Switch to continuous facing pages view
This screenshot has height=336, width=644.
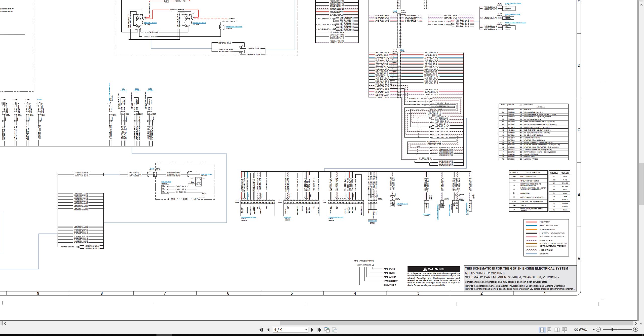(565, 330)
